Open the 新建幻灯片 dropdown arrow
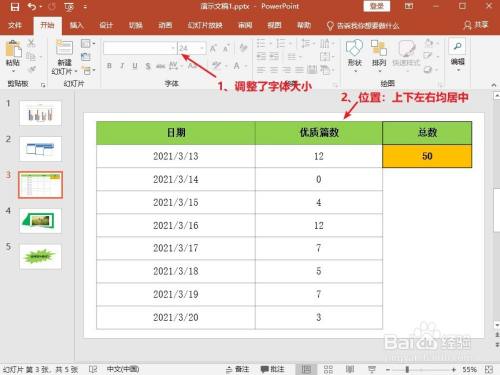The height and width of the screenshot is (375, 500). (76, 71)
